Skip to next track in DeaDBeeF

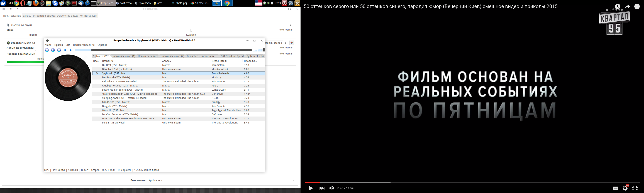pyautogui.click(x=71, y=50)
